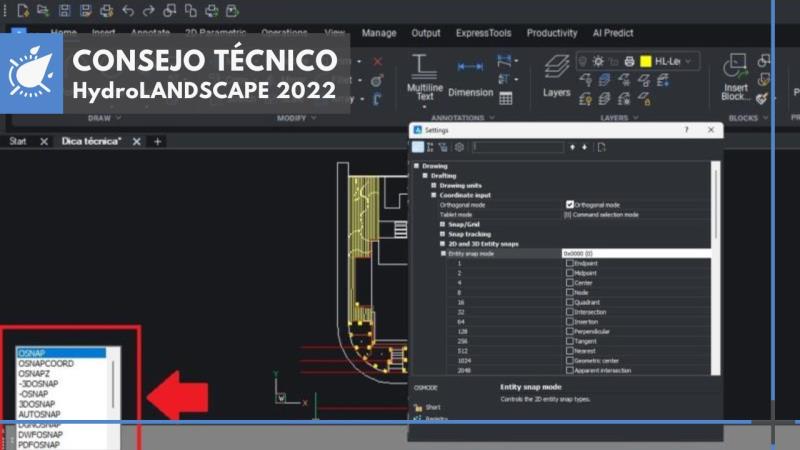Click the Entity snap mode value field
Screen dimensions: 800x450
pyautogui.click(x=636, y=254)
